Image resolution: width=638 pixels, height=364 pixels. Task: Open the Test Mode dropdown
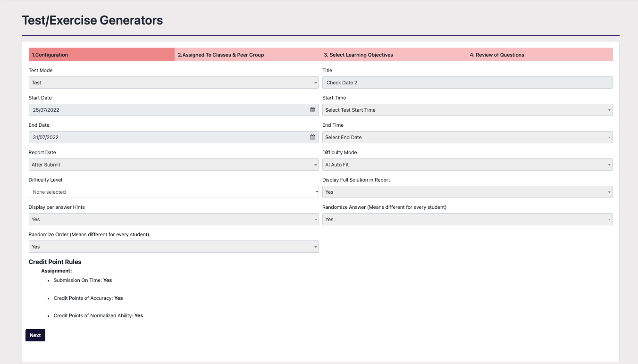[174, 83]
